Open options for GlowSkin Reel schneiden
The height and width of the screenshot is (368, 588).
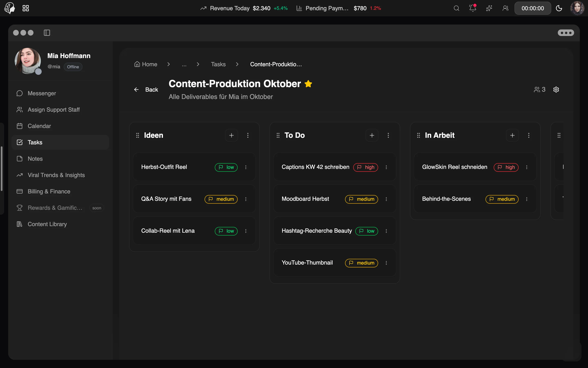527,167
